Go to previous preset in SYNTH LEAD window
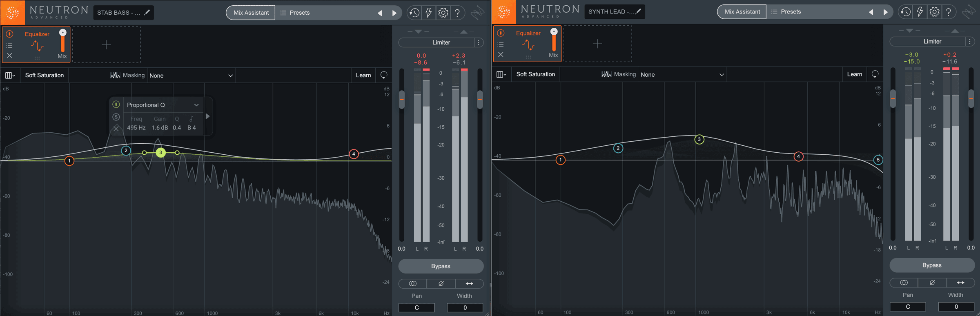 coord(871,12)
